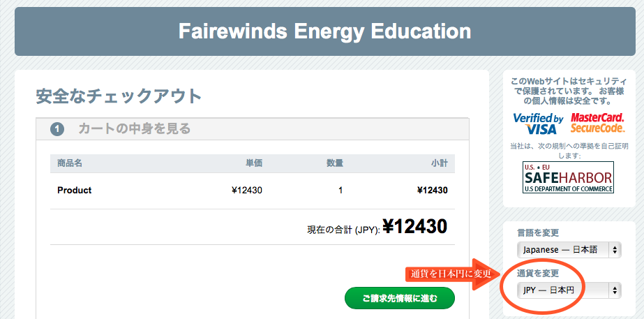
Task: Click the 単価 column header
Action: coord(254,163)
